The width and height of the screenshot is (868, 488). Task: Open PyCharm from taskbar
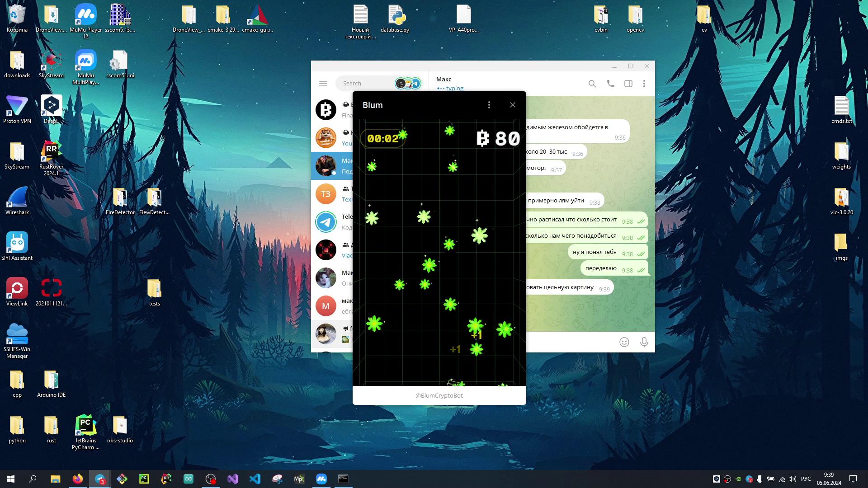point(144,479)
